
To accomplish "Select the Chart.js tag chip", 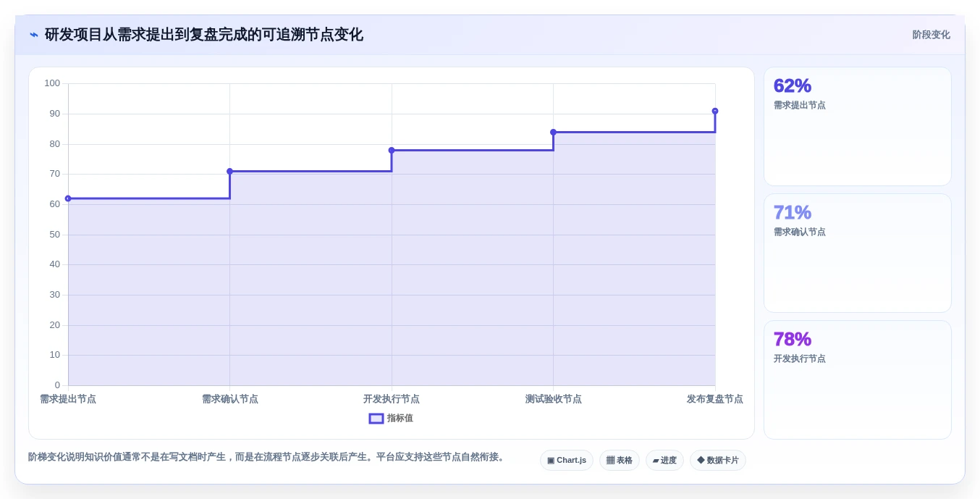I will [567, 461].
